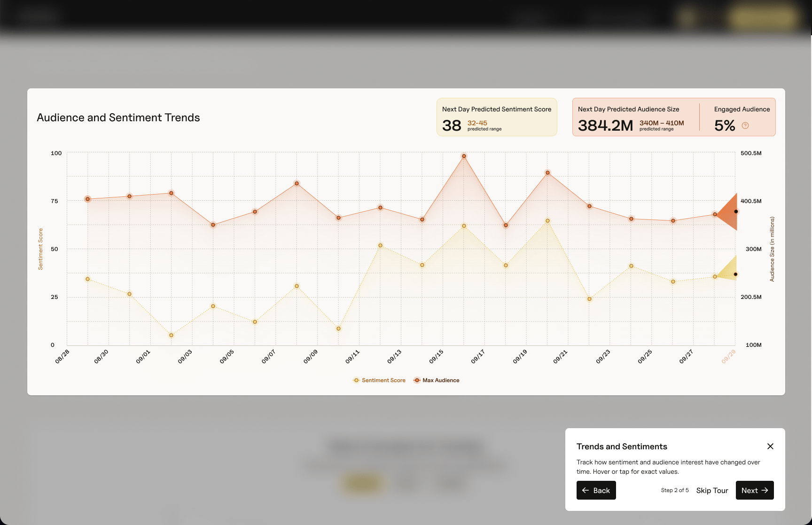Screen dimensions: 812x525
Task: Click the Skip Tour link
Action: [712, 490]
